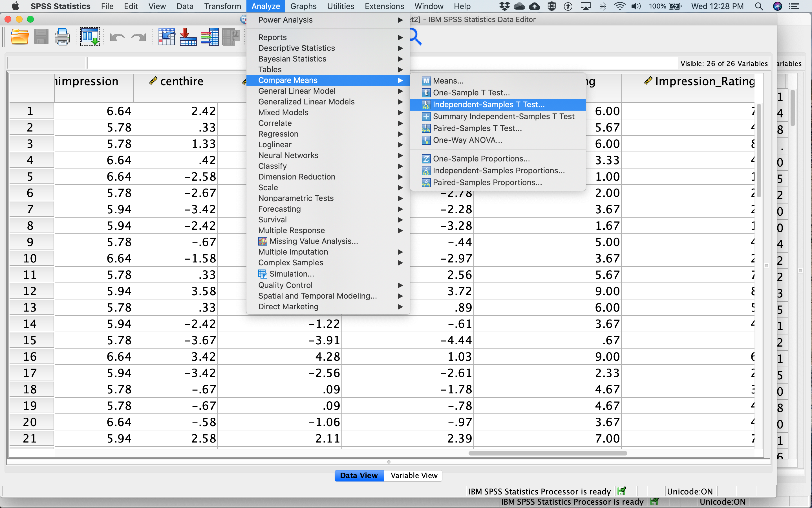The image size is (812, 508).
Task: Click the Means icon in submenu
Action: coord(426,81)
